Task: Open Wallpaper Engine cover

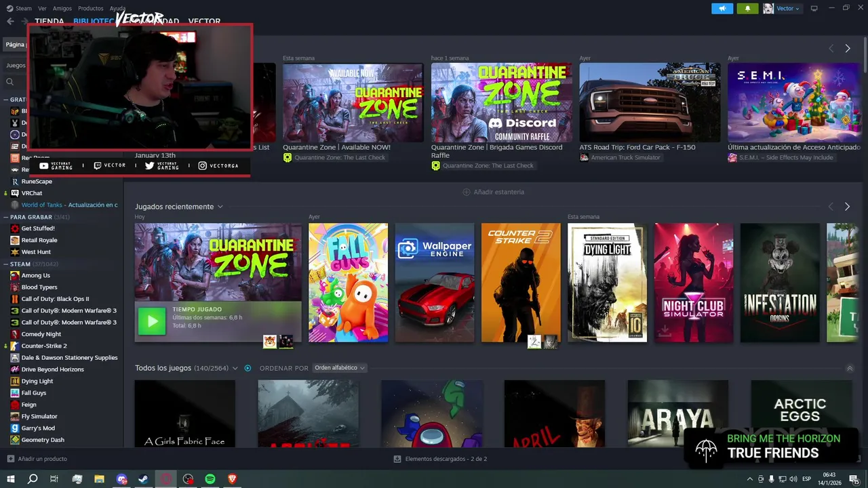Action: click(x=435, y=283)
